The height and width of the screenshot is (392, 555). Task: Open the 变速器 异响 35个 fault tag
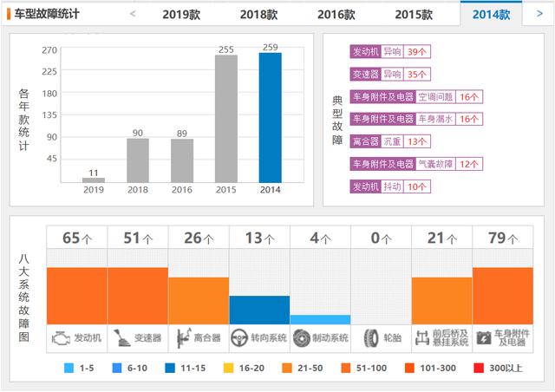pos(390,75)
